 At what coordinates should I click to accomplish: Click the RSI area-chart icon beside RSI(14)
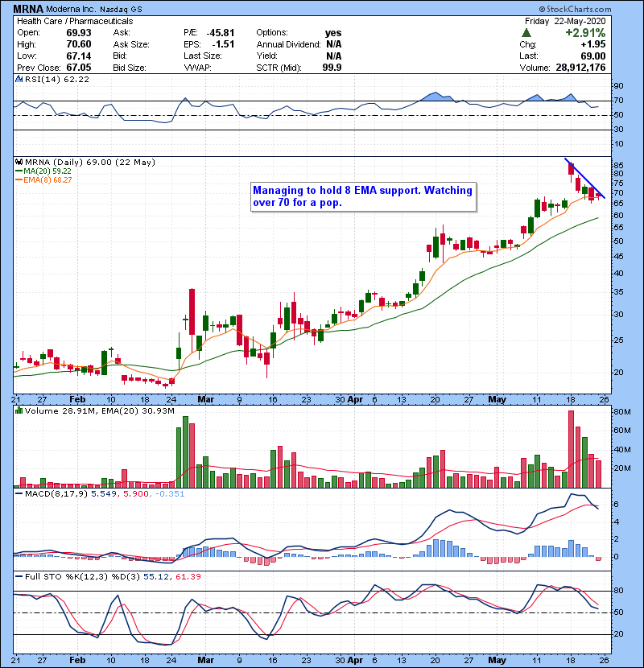[x=19, y=79]
